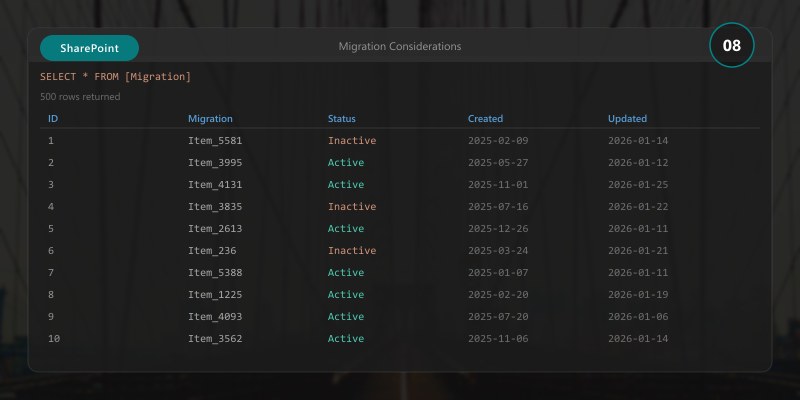Click updated date of Item_2613 row
Screen dimensions: 800x400
(x=638, y=228)
